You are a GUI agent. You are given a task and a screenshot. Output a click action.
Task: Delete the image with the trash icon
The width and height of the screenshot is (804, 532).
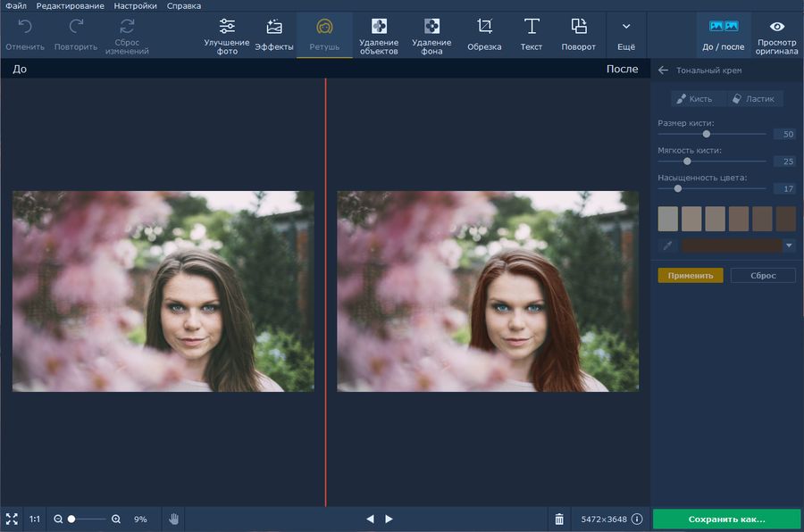559,519
